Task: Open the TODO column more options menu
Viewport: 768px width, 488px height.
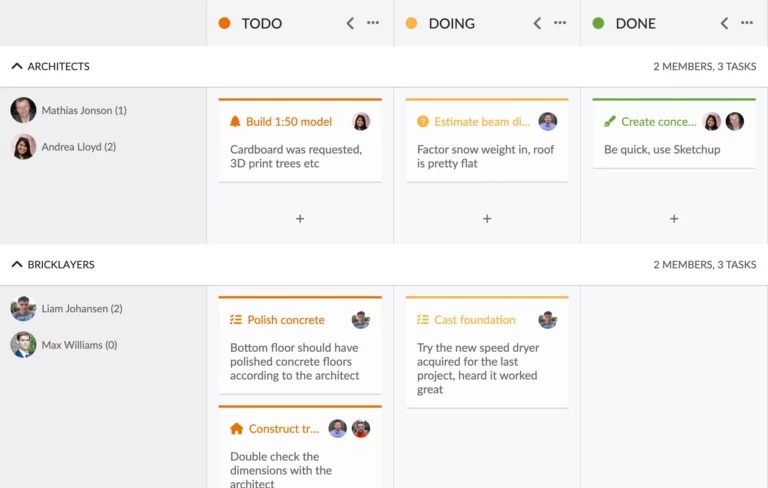Action: [x=373, y=23]
